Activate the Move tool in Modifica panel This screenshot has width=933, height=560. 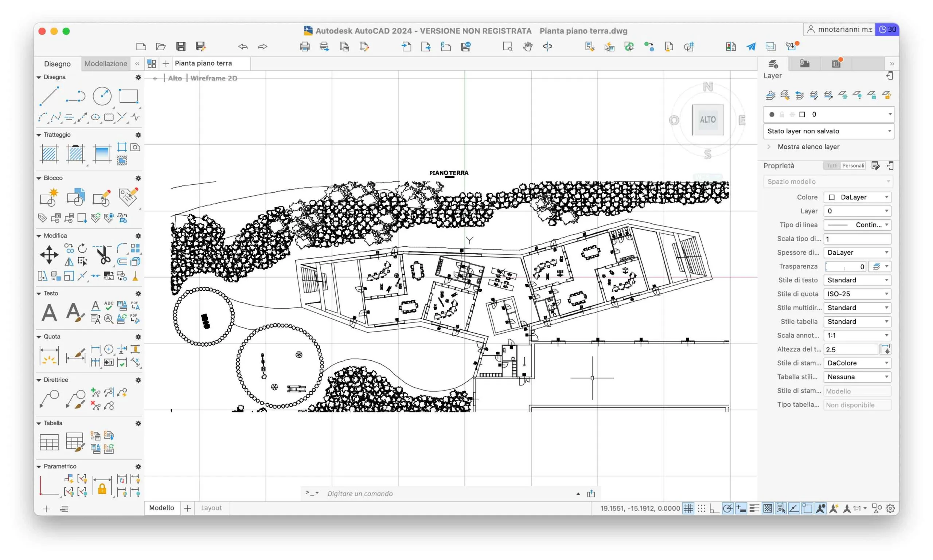(49, 255)
